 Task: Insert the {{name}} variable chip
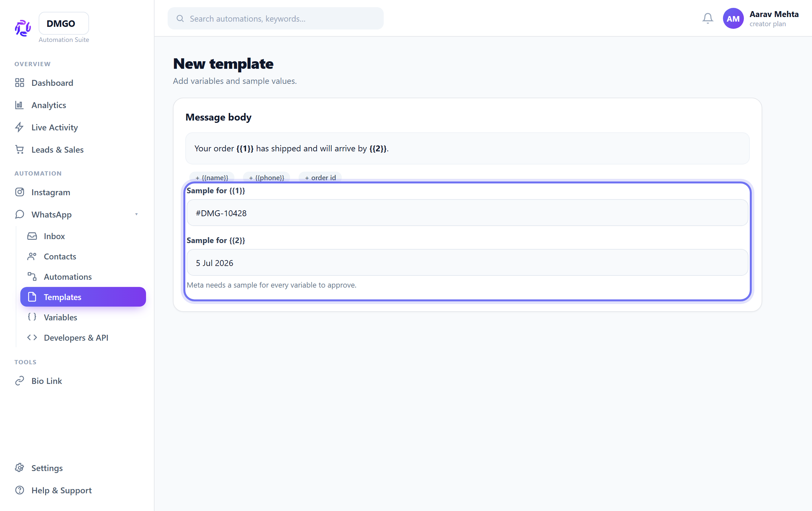(212, 178)
